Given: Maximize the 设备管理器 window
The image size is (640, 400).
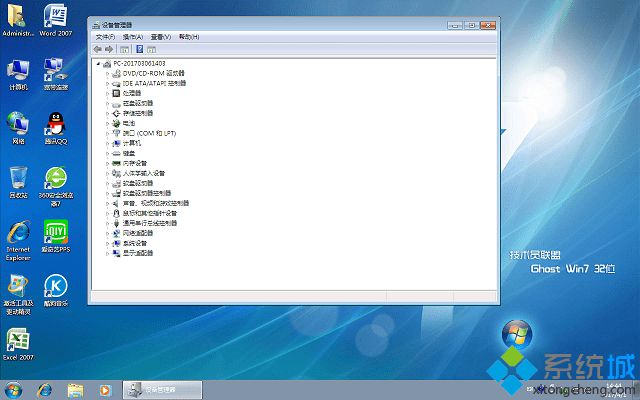Looking at the screenshot, I should coord(471,25).
